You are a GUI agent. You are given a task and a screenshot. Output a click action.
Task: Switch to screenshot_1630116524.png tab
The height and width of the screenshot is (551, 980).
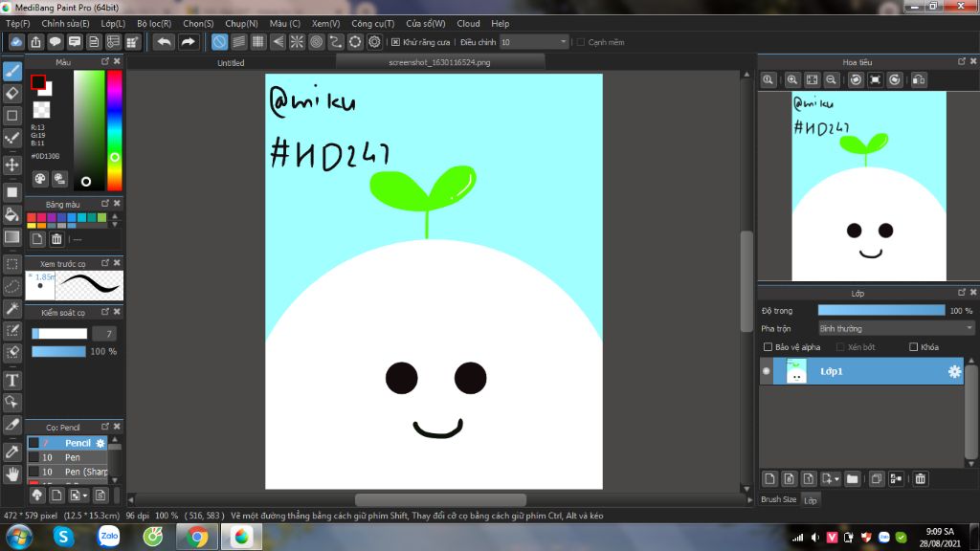pos(439,62)
